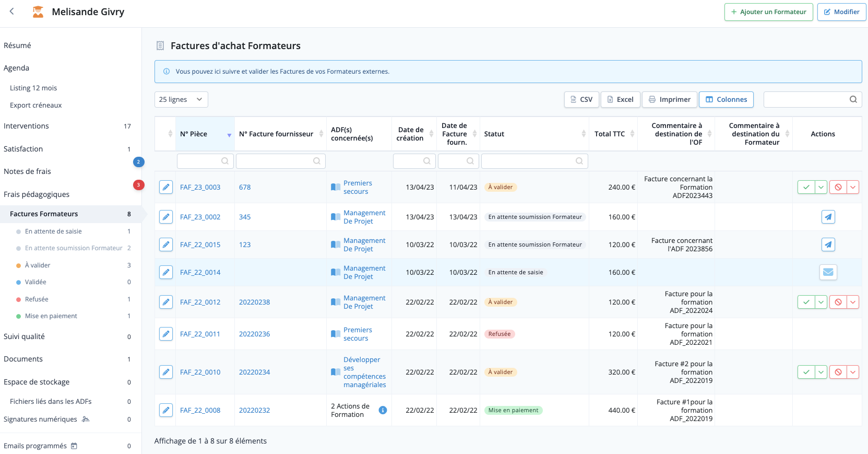Click the red notification badge showing 3
Viewport: 868px width, 454px height.
[138, 184]
